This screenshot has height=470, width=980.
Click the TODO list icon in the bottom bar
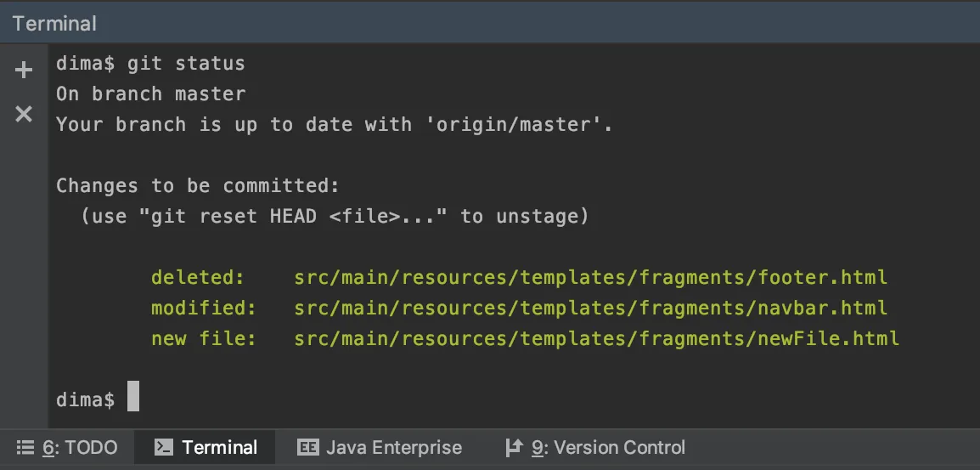(25, 447)
